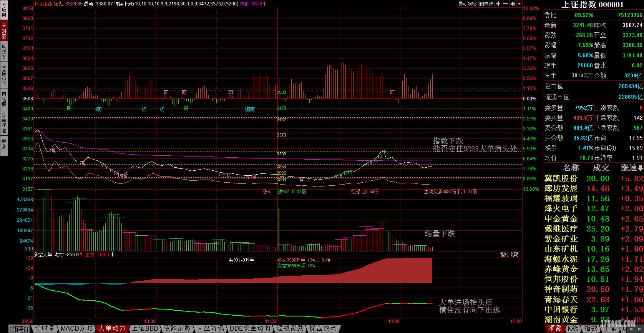
Task: Select the 指数 tab under the stock list
Action: coord(591,328)
